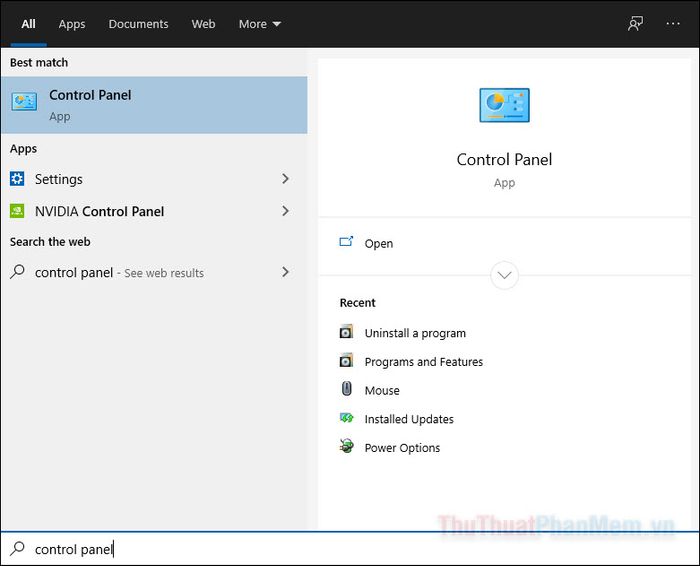Open the three-dots options menu
Viewport: 700px width, 566px height.
tap(673, 24)
